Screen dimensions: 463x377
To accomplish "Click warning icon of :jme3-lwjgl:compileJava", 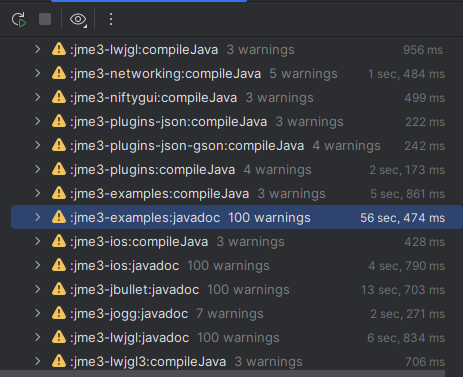I will 59,49.
